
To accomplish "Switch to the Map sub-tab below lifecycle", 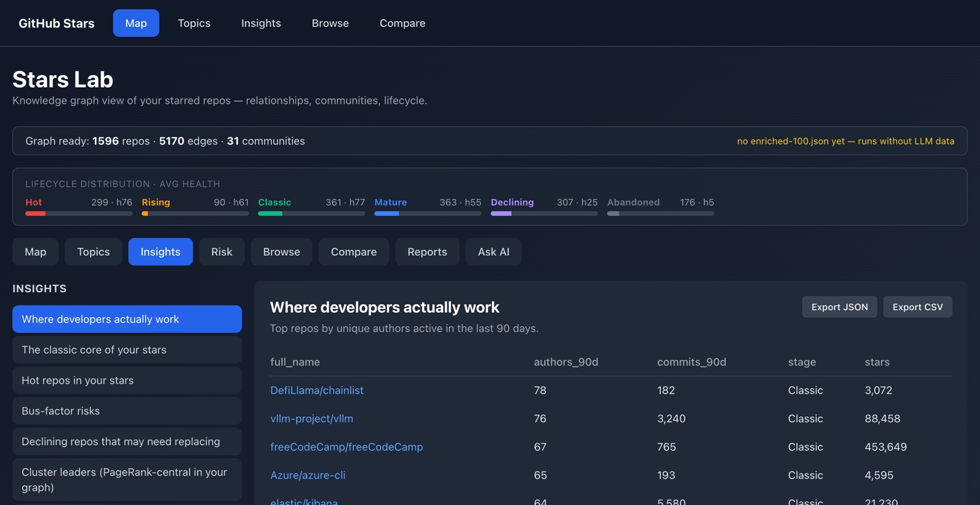I will tap(36, 252).
